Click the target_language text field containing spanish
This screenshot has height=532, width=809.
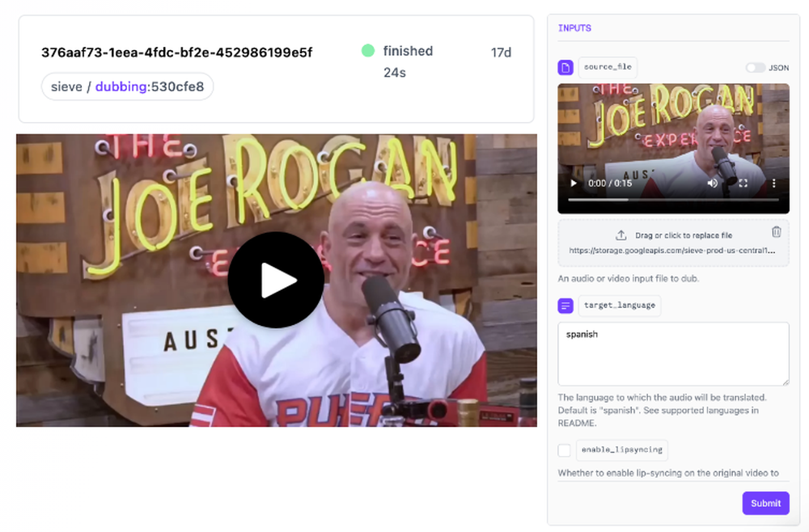[x=673, y=354]
